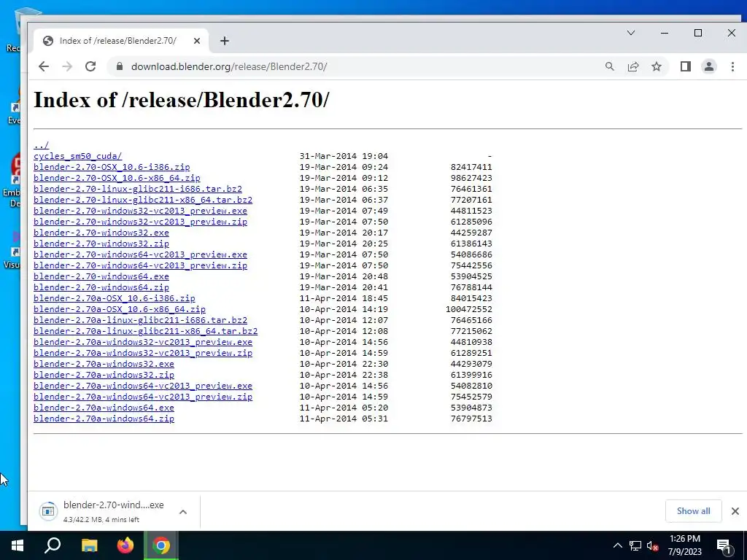Download blender-2.70-windows32-vc2013_preview.zip
747x560 pixels.
tap(141, 222)
